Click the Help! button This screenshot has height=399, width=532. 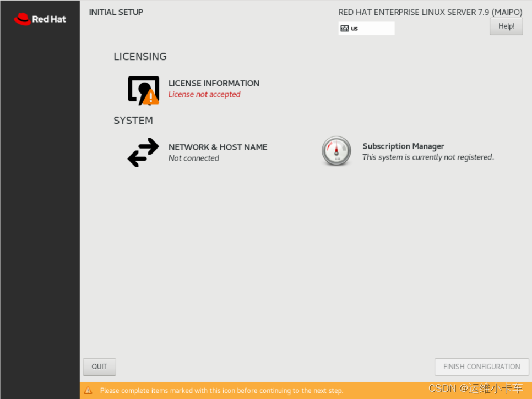click(506, 26)
